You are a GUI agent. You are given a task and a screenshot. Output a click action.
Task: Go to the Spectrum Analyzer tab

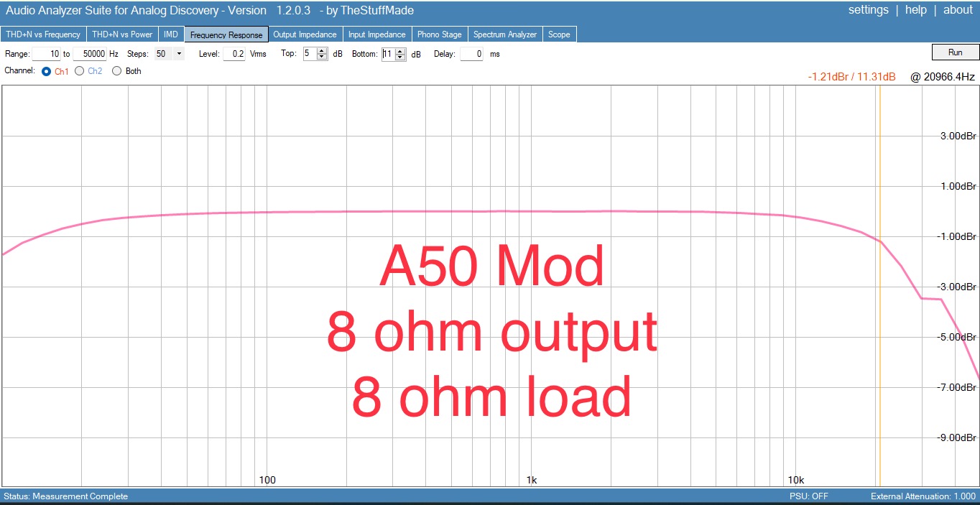tap(504, 34)
